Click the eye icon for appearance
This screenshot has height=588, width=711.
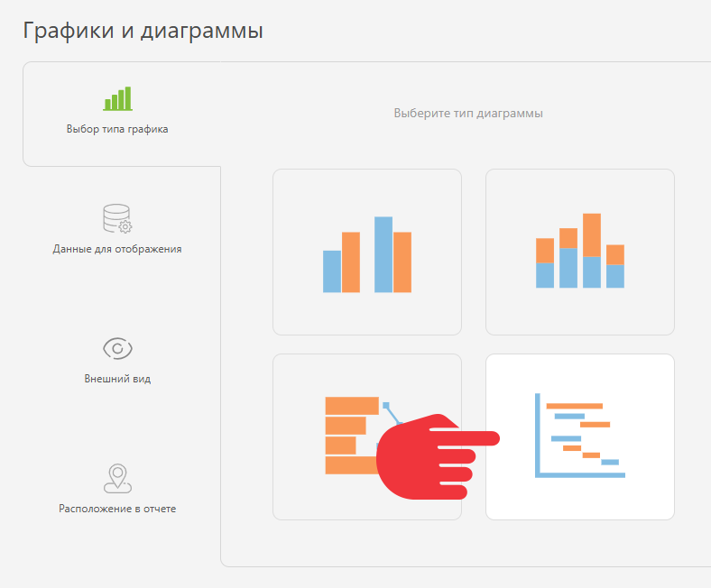[117, 348]
